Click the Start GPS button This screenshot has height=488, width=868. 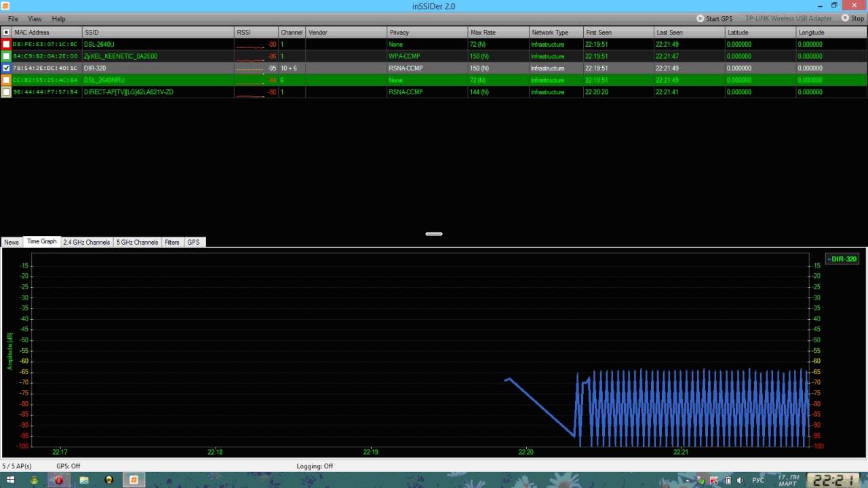(x=715, y=18)
